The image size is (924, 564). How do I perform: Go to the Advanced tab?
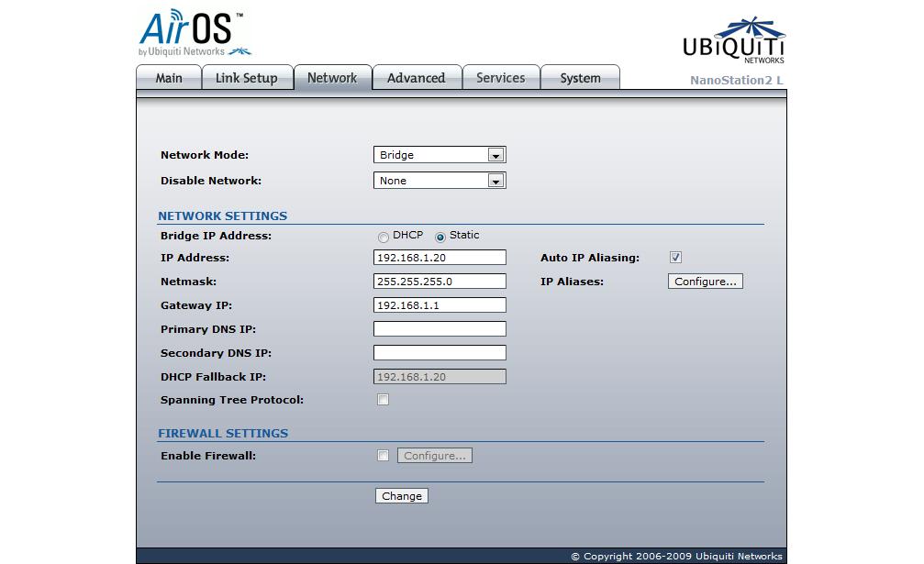(x=417, y=78)
